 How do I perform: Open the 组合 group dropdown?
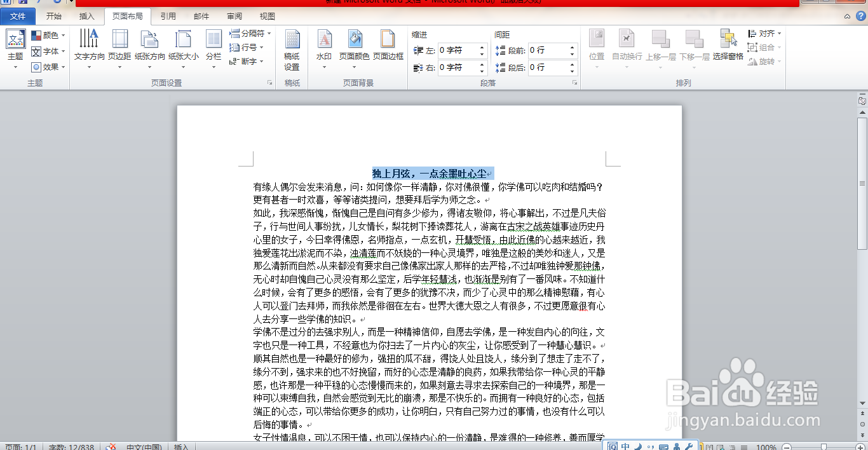pos(764,48)
